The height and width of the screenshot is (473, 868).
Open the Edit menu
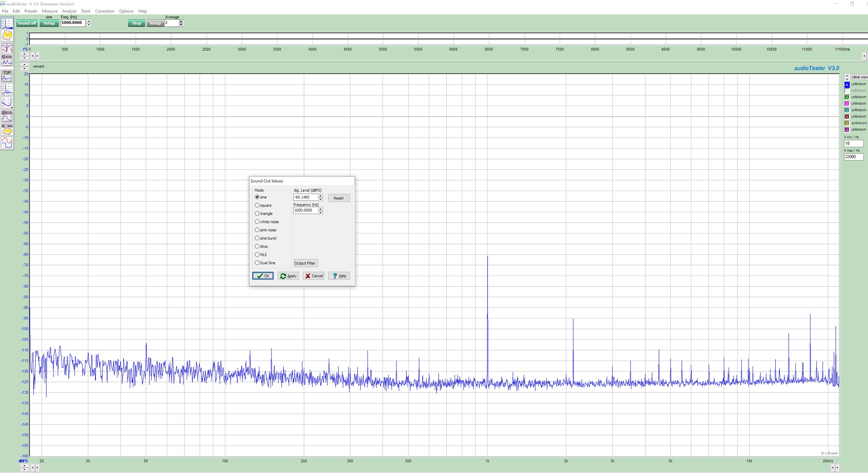(16, 11)
